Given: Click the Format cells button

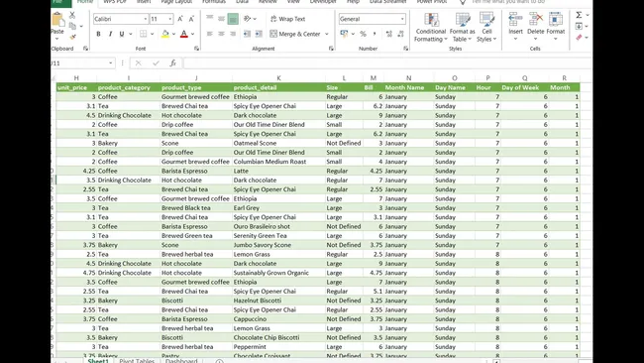Looking at the screenshot, I should 555,27.
